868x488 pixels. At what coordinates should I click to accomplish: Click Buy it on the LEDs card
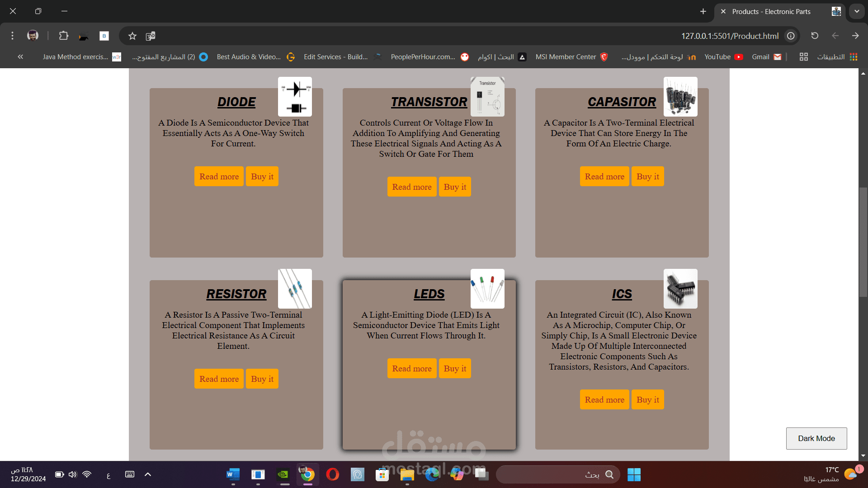tap(455, 369)
